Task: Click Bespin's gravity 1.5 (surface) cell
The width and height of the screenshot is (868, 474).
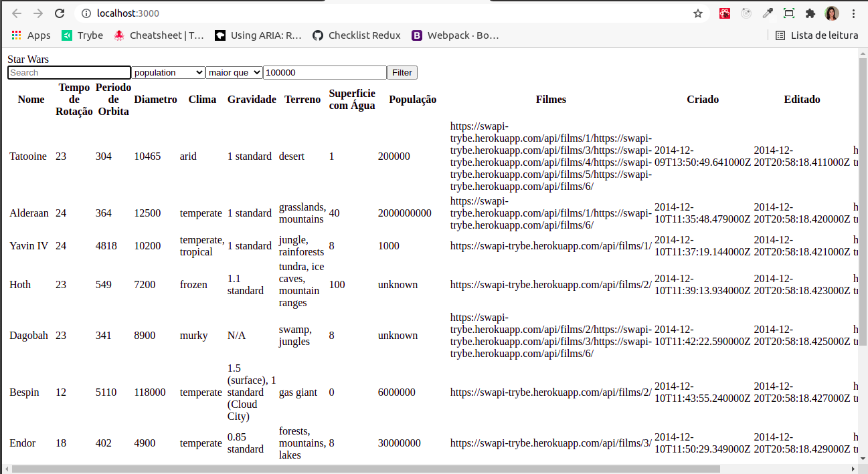Action: [252, 392]
